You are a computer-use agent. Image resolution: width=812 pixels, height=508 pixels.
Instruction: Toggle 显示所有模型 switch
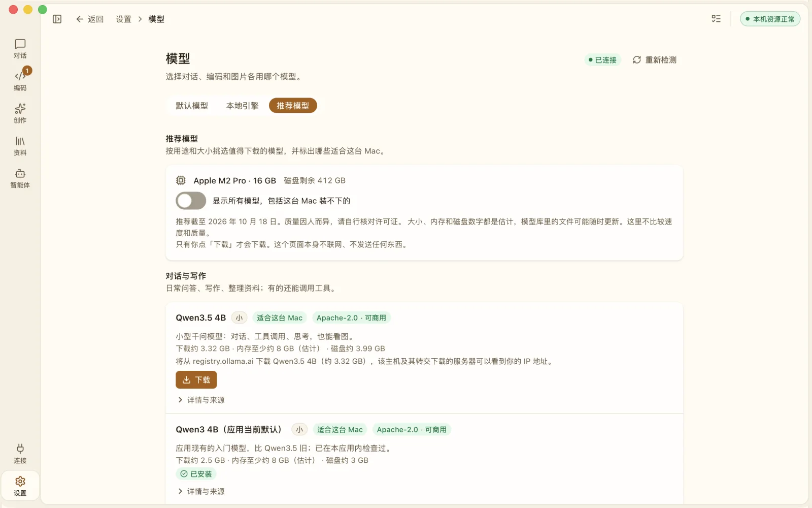(x=191, y=201)
